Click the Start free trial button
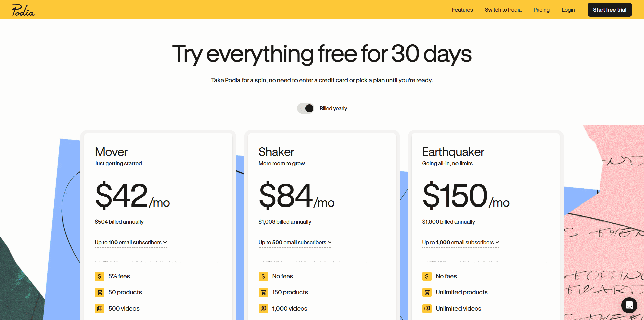The image size is (644, 320). [x=609, y=10]
